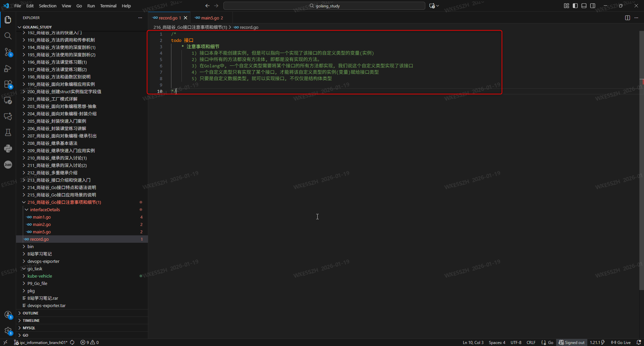This screenshot has width=644, height=346.
Task: Expand folder 192_尚硅谷_方法的快速入门
Action: [x=54, y=33]
